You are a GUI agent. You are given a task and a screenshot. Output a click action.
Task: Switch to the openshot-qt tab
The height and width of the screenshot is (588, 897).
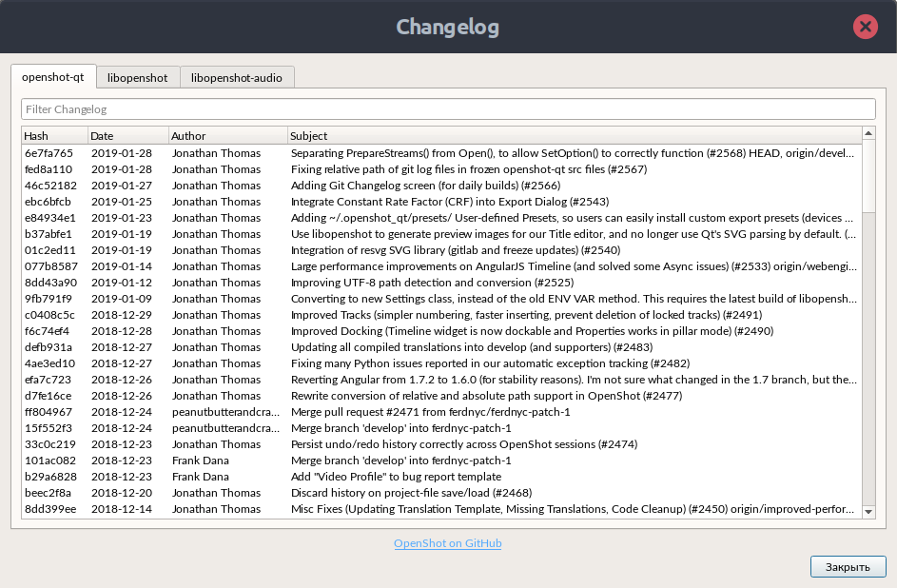tap(53, 77)
